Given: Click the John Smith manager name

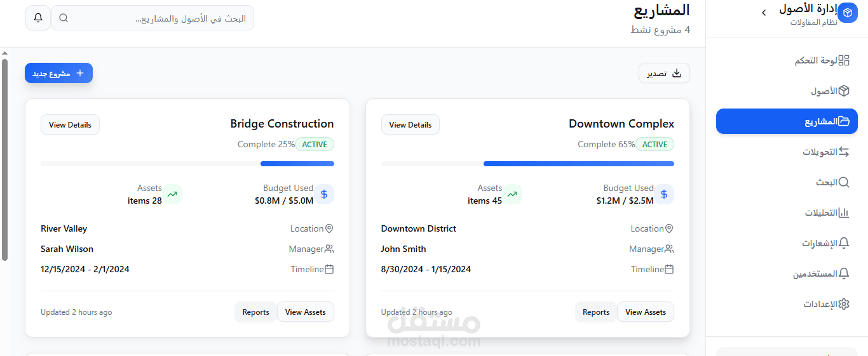Looking at the screenshot, I should [x=403, y=249].
